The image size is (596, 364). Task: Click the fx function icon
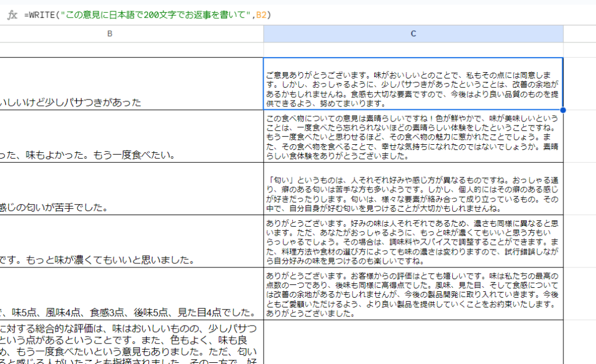tap(12, 15)
